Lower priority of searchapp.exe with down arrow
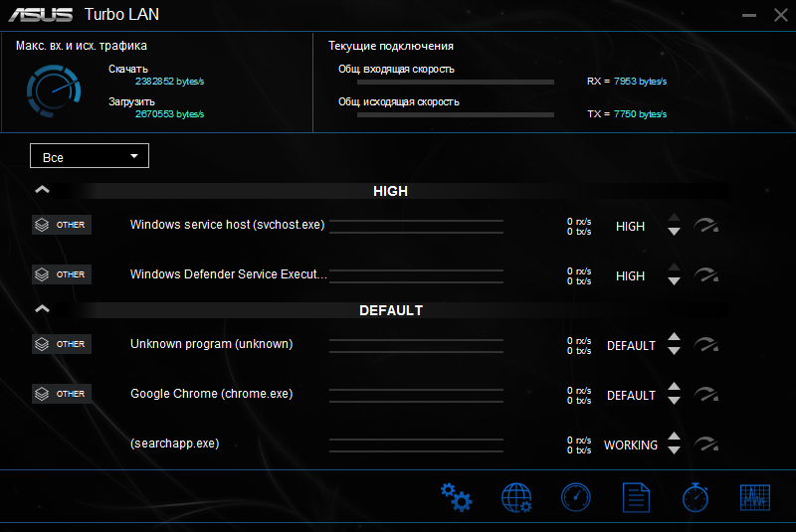796x532 pixels. pos(674,450)
